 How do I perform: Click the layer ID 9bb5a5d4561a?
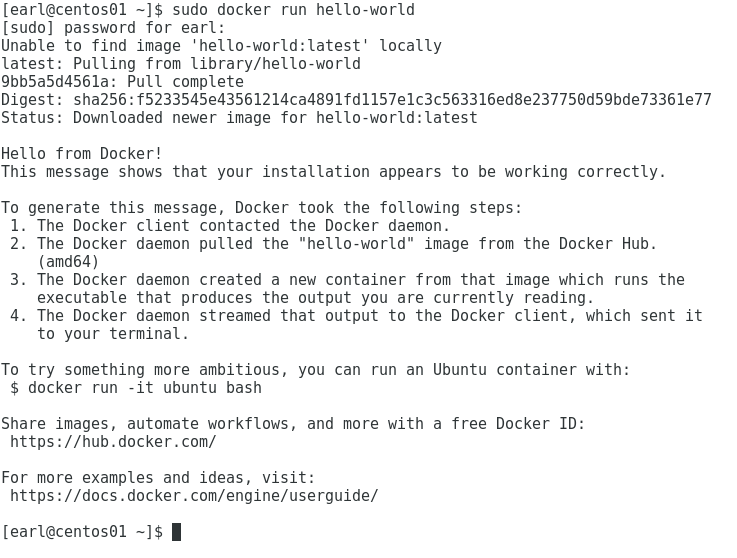tap(55, 82)
